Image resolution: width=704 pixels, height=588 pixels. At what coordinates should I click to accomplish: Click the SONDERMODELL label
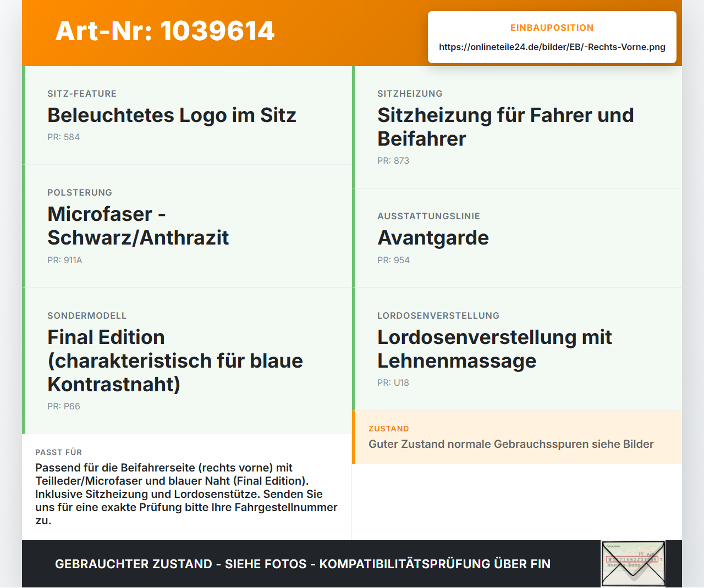click(x=87, y=315)
